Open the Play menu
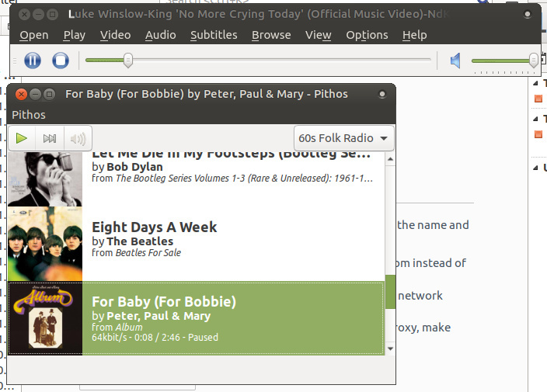Image resolution: width=547 pixels, height=392 pixels. [75, 35]
